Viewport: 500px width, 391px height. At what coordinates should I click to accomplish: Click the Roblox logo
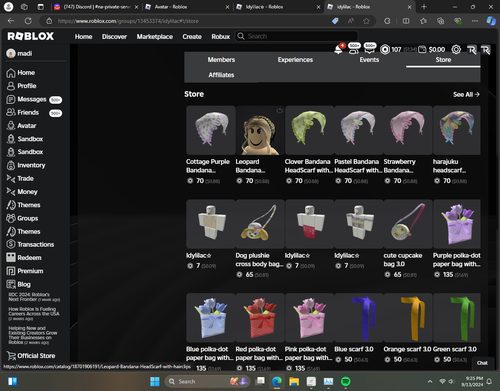pyautogui.click(x=31, y=36)
